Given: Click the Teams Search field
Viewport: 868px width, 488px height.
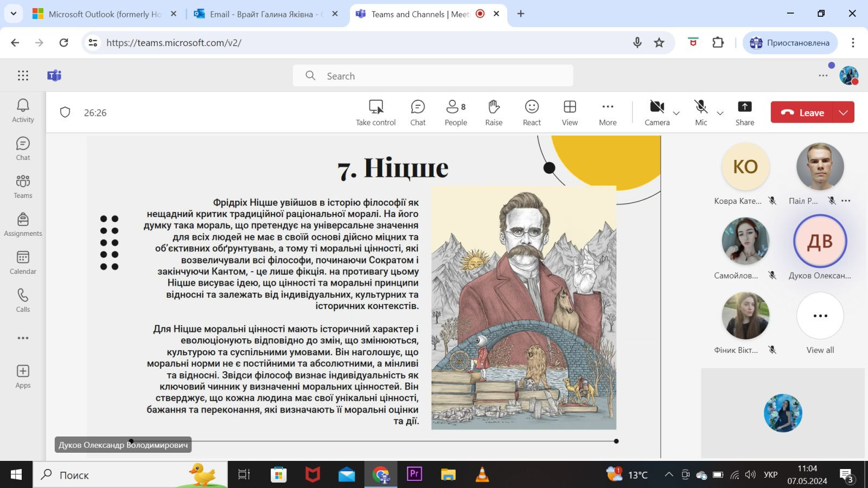Looking at the screenshot, I should (433, 76).
